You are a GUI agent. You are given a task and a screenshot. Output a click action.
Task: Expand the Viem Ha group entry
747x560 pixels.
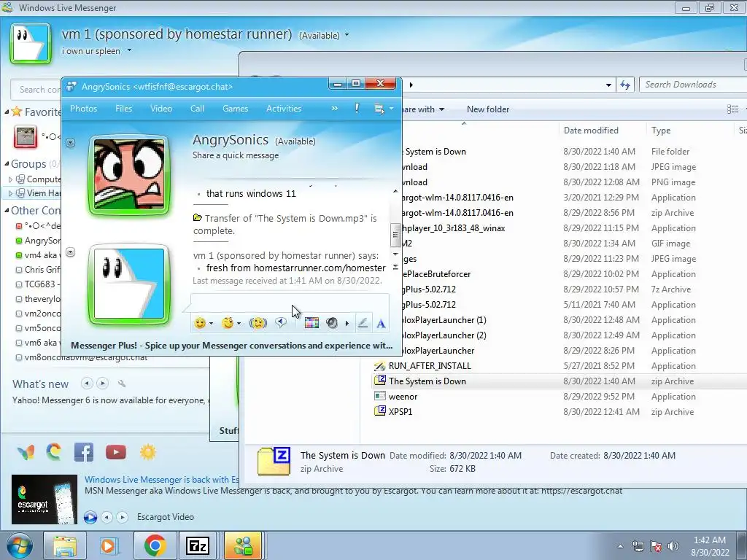point(10,192)
